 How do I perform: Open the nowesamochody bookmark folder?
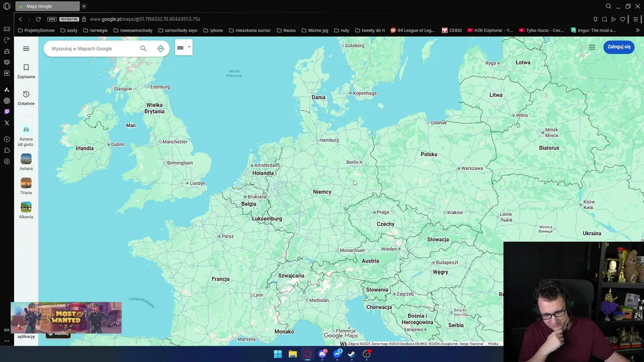pyautogui.click(x=133, y=30)
